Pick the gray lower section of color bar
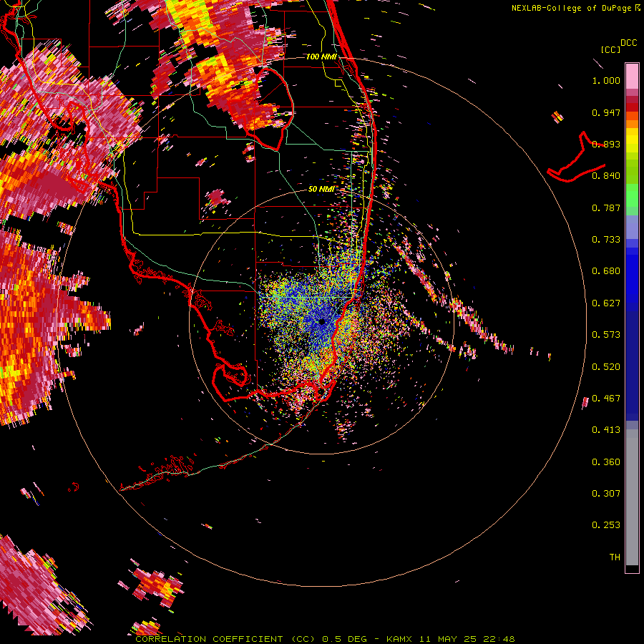 (x=632, y=497)
